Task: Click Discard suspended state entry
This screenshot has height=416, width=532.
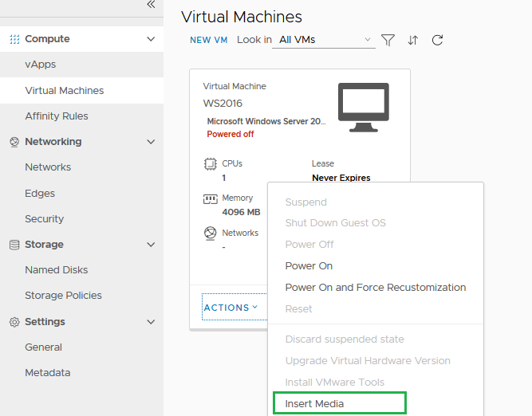Action: point(345,339)
